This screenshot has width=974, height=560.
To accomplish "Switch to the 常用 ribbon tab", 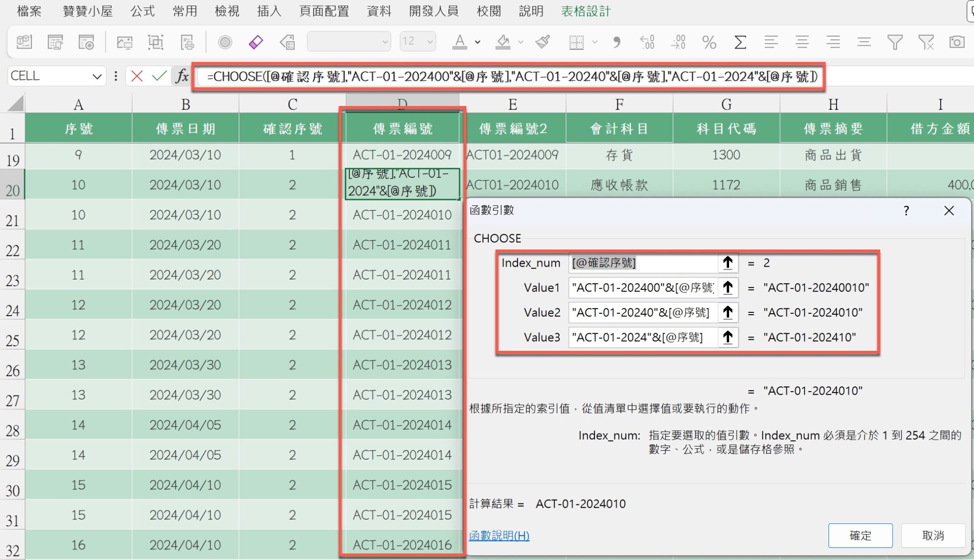I will click(185, 11).
